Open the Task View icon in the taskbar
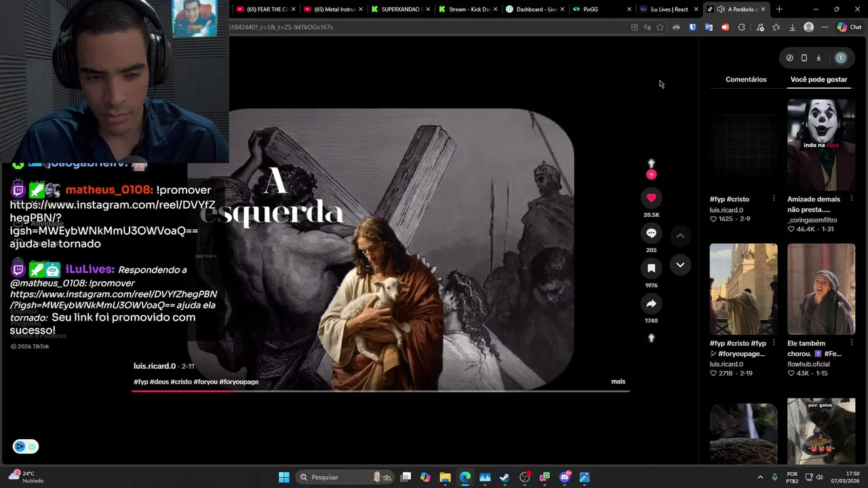Image resolution: width=868 pixels, height=488 pixels. (406, 477)
